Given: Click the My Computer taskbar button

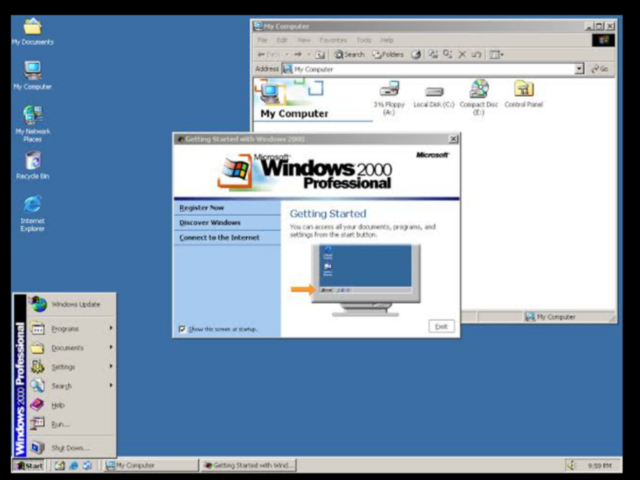Looking at the screenshot, I should click(x=150, y=465).
